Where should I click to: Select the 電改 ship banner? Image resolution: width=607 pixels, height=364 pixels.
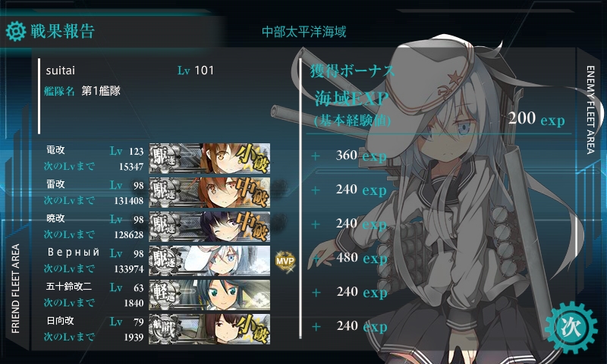point(209,158)
